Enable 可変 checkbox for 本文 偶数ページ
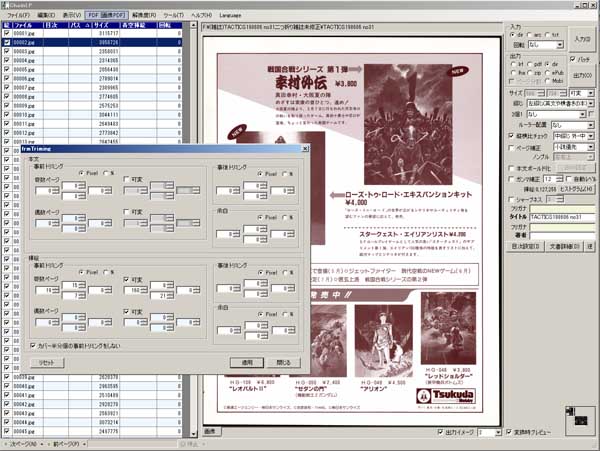Viewport: 600px width, 451px height. (127, 212)
